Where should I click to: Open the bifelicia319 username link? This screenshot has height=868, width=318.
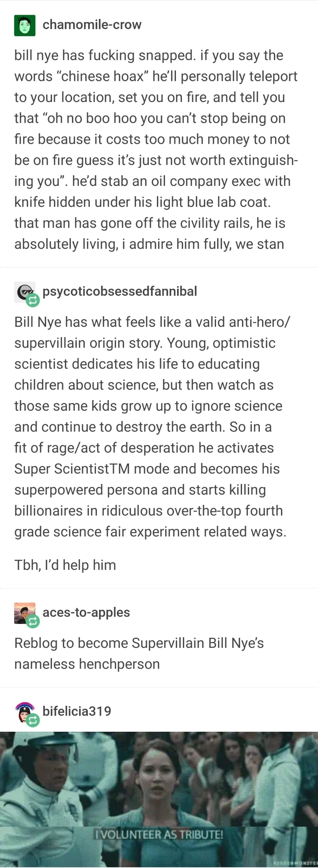77,711
